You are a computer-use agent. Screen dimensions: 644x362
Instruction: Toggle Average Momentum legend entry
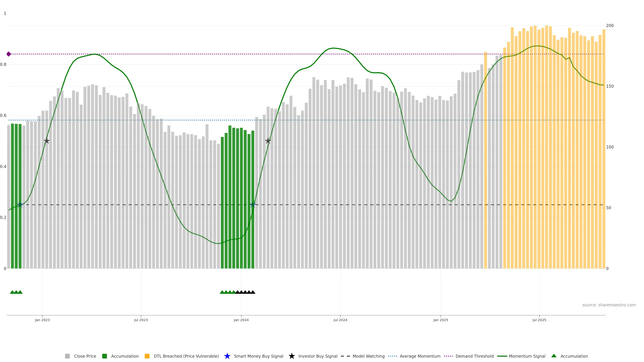(x=420, y=356)
